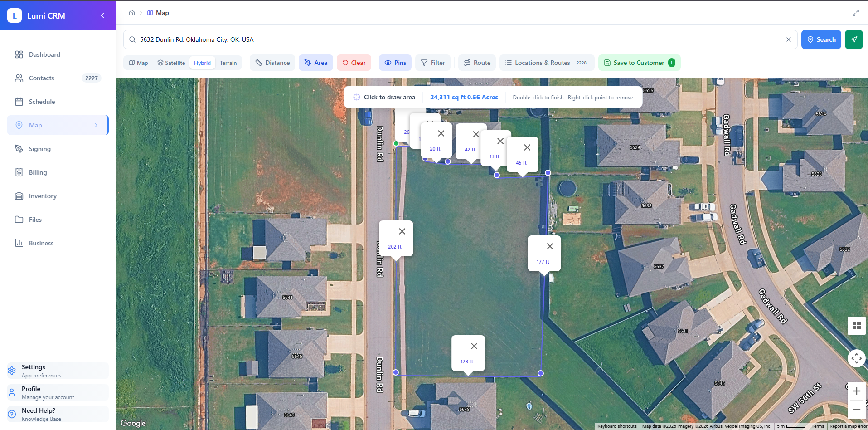Select the Distance measurement tool

click(x=272, y=62)
